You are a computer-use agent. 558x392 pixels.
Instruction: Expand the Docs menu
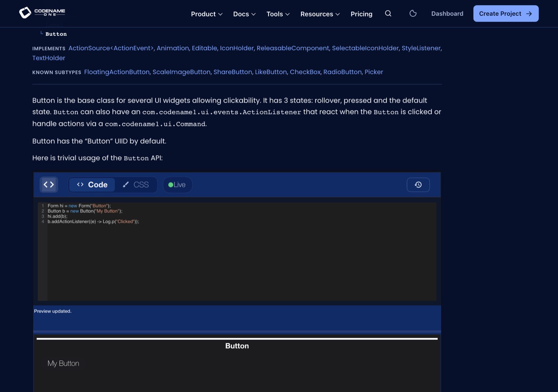coord(244,14)
